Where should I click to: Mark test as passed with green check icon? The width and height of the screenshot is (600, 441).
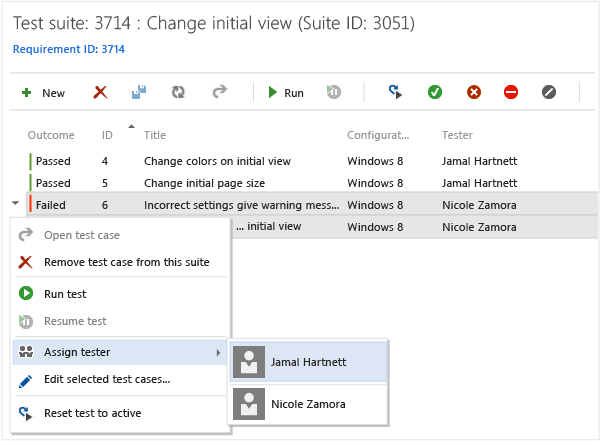click(435, 92)
